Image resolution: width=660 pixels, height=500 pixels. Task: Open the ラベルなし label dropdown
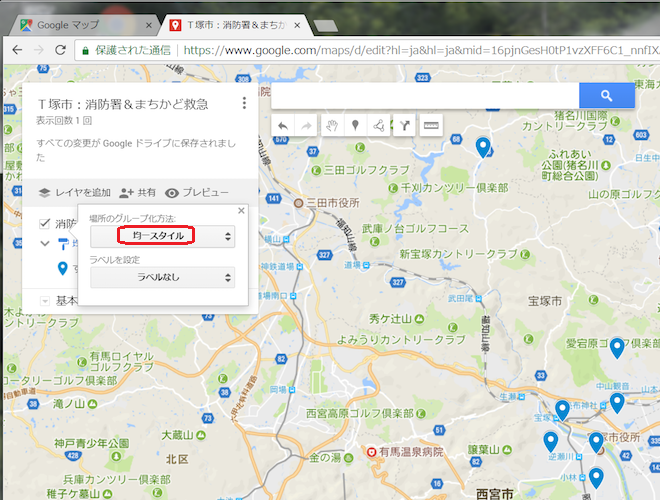[162, 277]
